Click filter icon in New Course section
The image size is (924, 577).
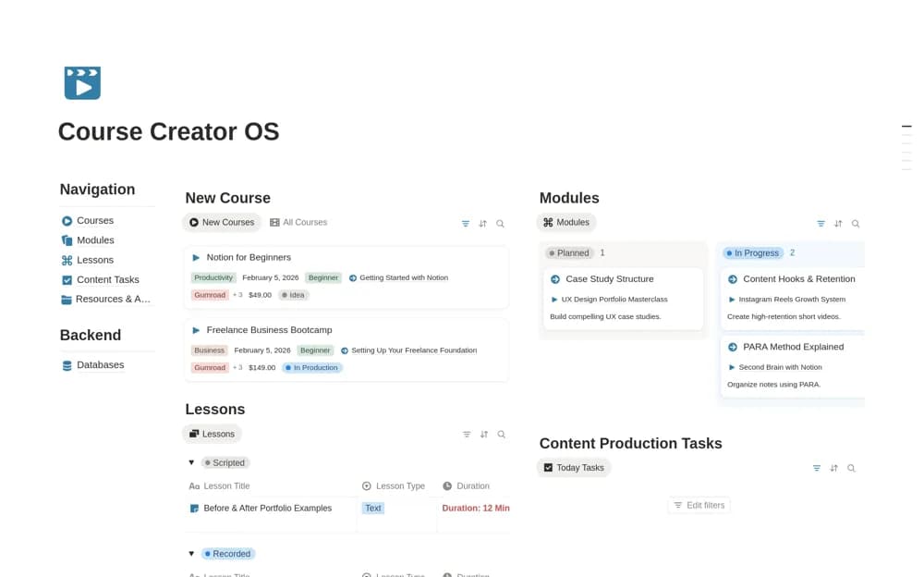click(x=466, y=224)
